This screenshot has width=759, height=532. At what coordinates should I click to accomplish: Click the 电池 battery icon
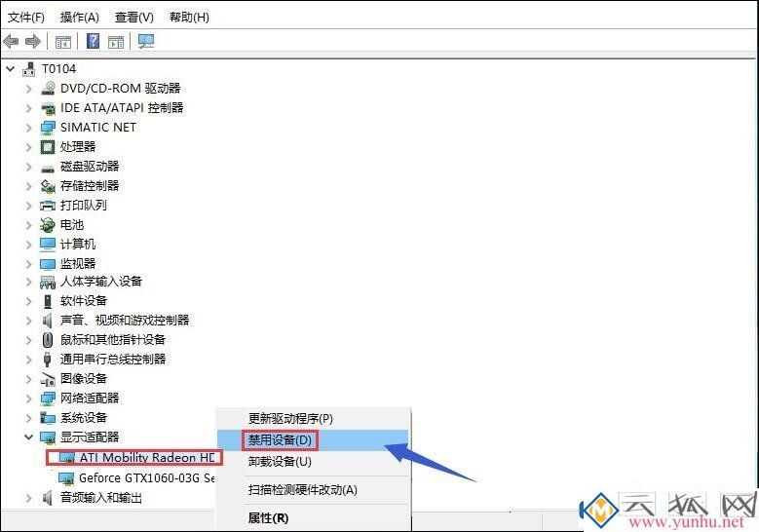(x=48, y=225)
